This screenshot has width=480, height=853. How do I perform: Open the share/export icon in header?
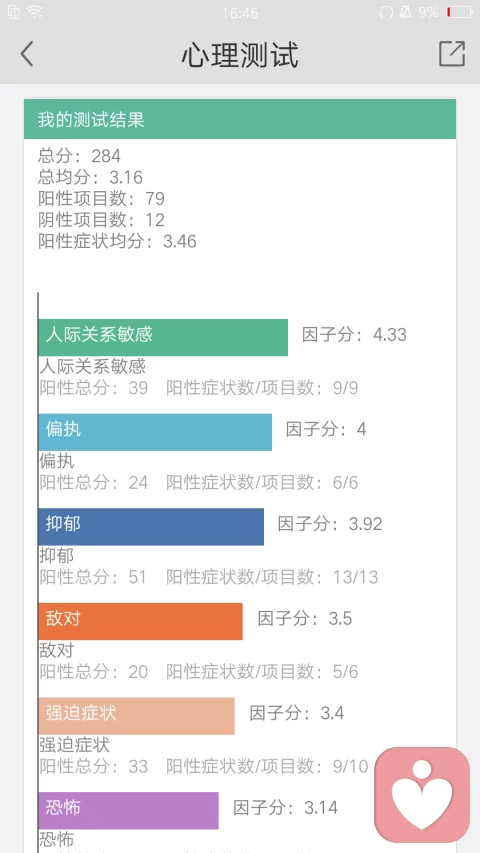point(452,53)
